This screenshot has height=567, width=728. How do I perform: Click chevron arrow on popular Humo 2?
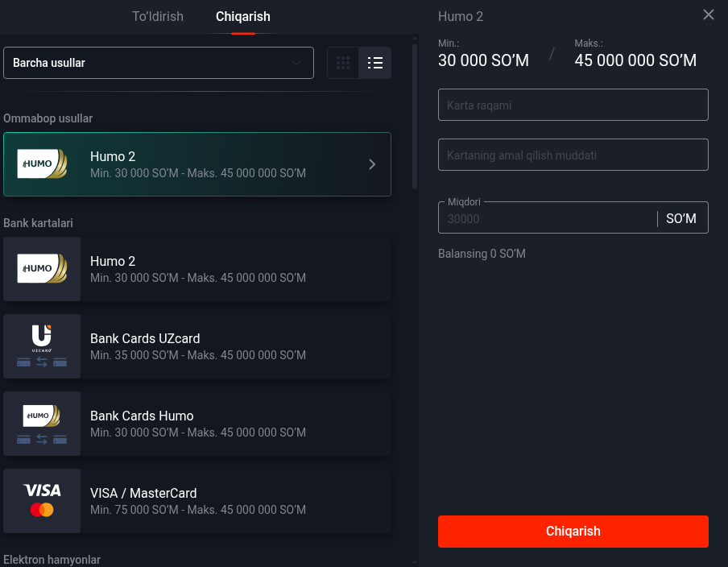[372, 164]
